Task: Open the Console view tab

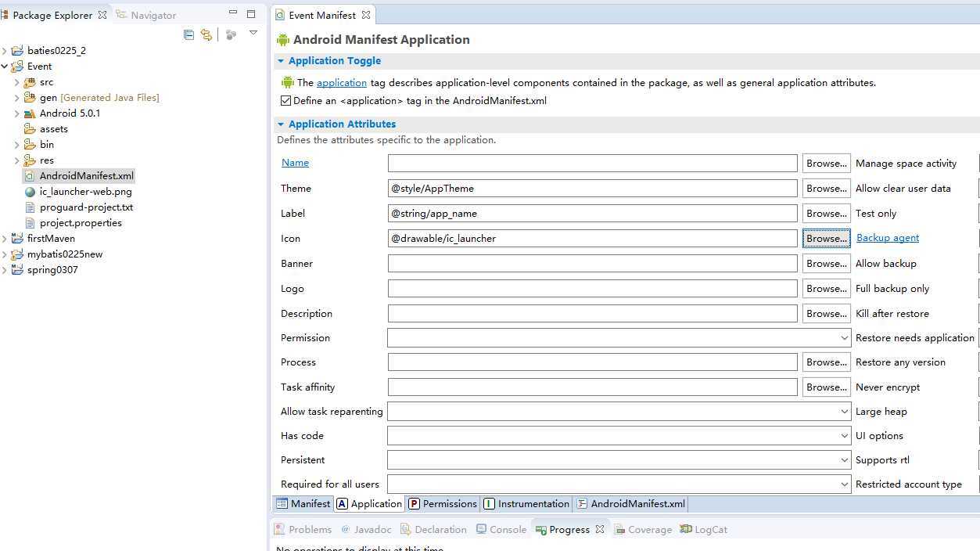Action: (501, 530)
